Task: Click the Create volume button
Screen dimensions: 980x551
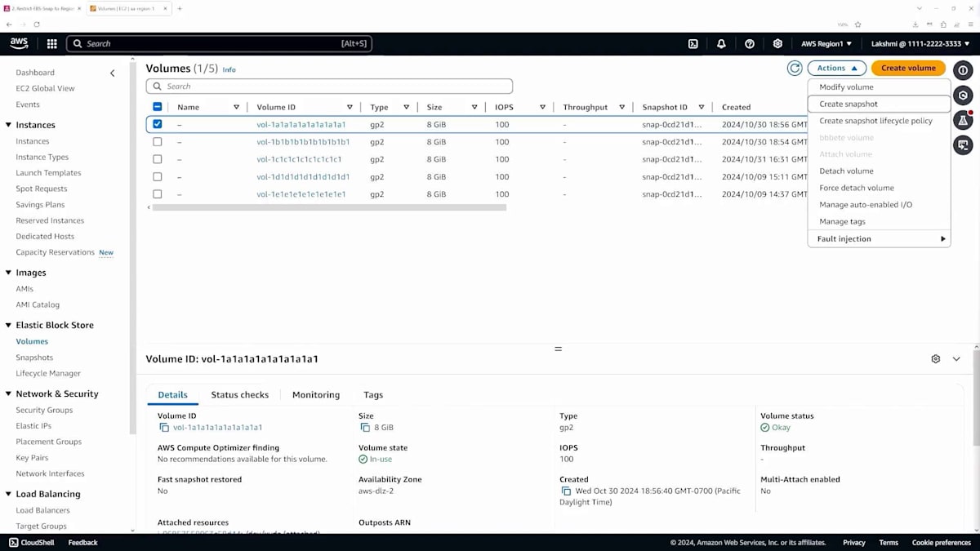Action: pos(908,69)
